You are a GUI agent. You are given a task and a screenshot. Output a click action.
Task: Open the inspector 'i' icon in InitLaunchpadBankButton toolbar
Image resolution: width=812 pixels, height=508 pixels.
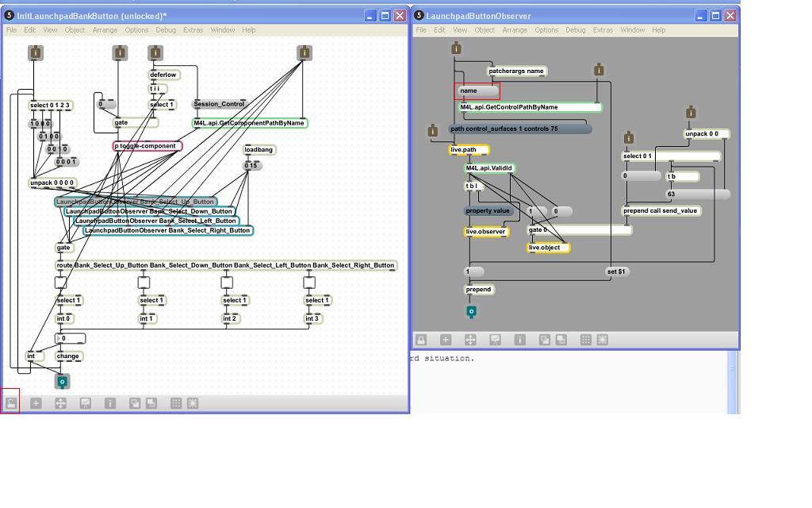pos(109,402)
